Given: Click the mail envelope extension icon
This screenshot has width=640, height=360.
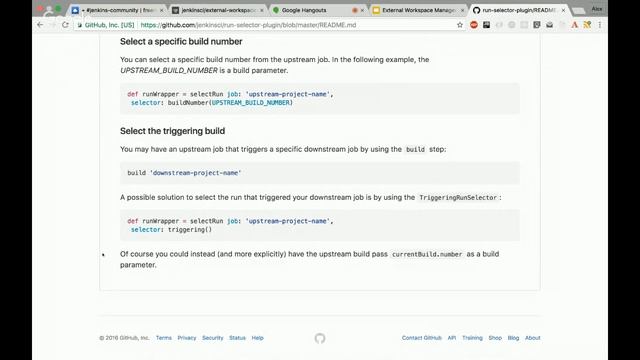Looking at the screenshot, I should [549, 25].
